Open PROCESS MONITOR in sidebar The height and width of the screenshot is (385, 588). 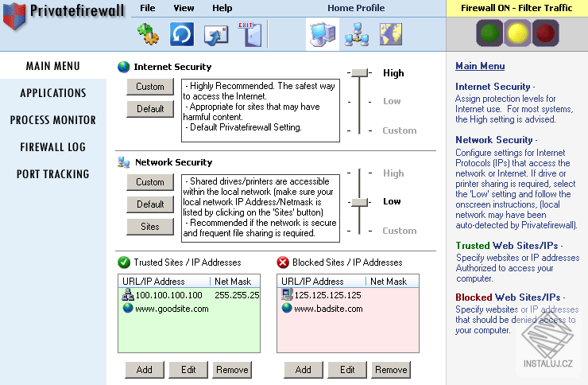(53, 120)
